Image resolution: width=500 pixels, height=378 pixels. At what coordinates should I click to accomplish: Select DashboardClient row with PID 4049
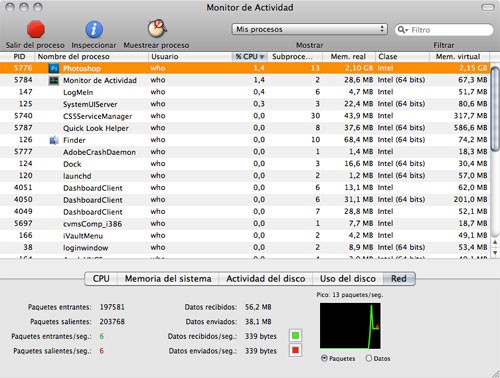(x=245, y=212)
